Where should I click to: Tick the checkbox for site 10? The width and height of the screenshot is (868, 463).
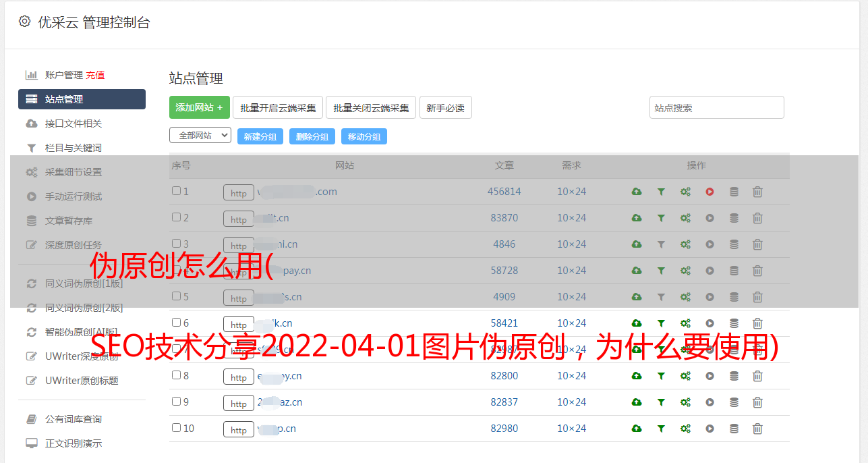point(176,428)
